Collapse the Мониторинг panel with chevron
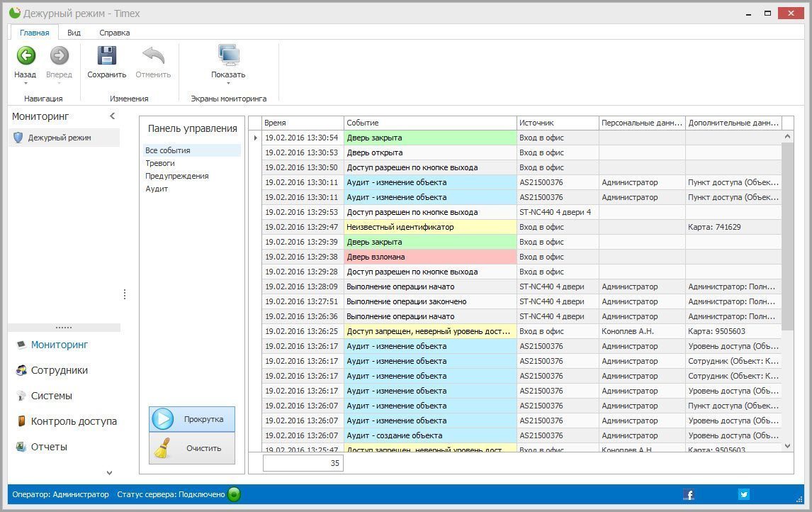The image size is (812, 512). click(112, 116)
